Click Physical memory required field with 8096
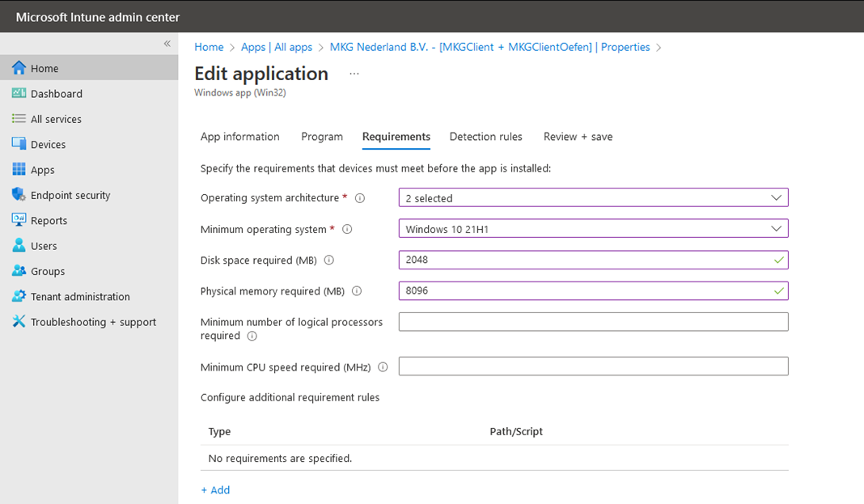This screenshot has height=504, width=864. tap(594, 291)
